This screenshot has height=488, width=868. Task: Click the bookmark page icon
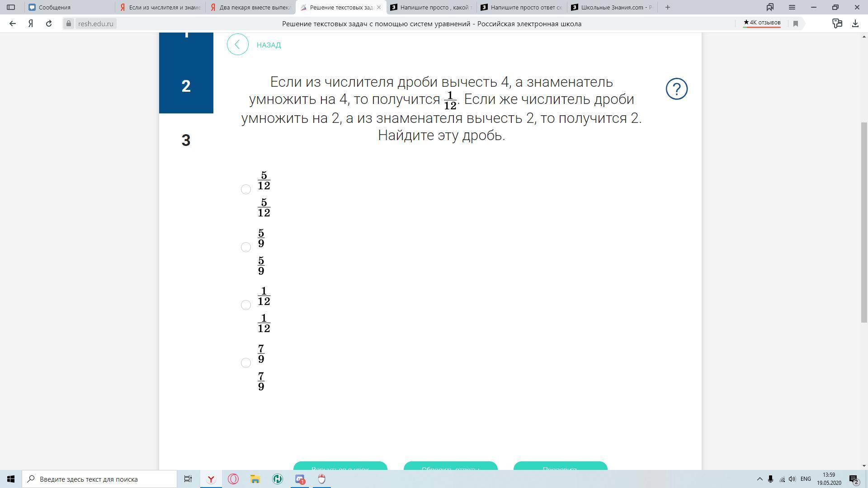796,23
